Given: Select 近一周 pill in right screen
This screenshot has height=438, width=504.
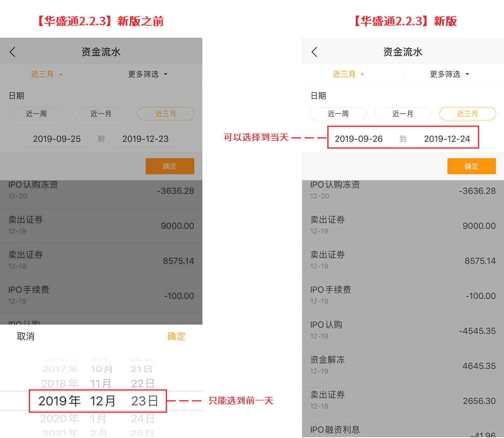Looking at the screenshot, I should 338,114.
